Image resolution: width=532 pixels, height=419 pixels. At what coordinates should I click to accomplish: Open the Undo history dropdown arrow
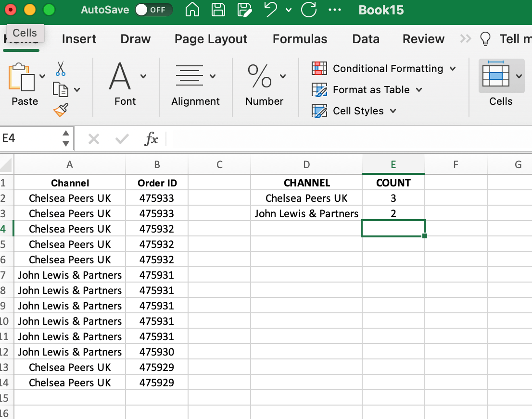click(289, 10)
